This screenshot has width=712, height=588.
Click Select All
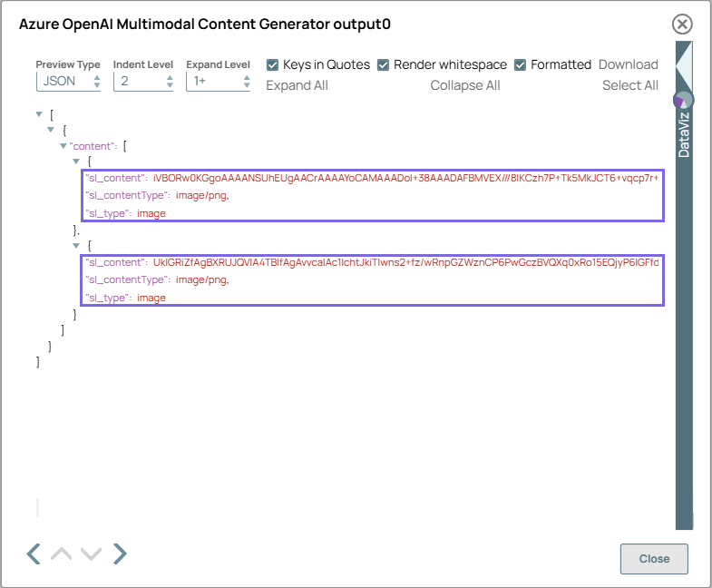629,85
